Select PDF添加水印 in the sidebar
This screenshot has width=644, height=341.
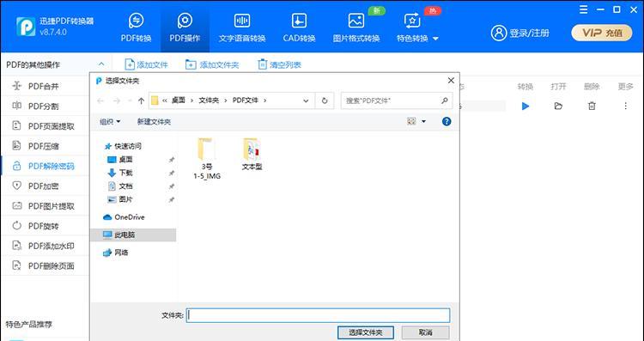[x=46, y=246]
